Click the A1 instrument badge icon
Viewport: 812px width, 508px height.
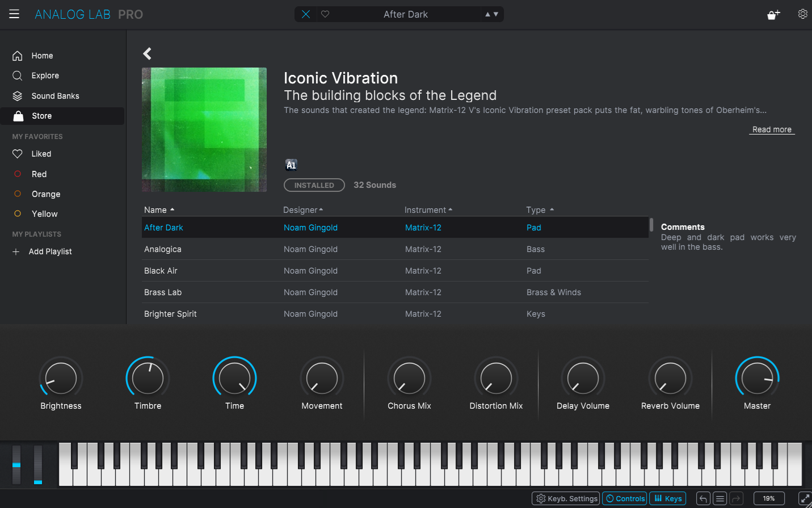click(x=291, y=165)
